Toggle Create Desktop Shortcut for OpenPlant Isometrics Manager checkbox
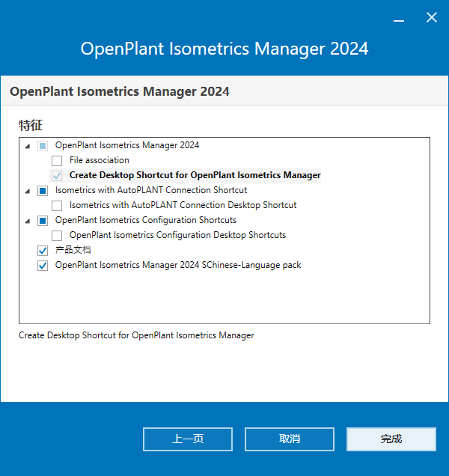The width and height of the screenshot is (449, 476). [x=57, y=175]
